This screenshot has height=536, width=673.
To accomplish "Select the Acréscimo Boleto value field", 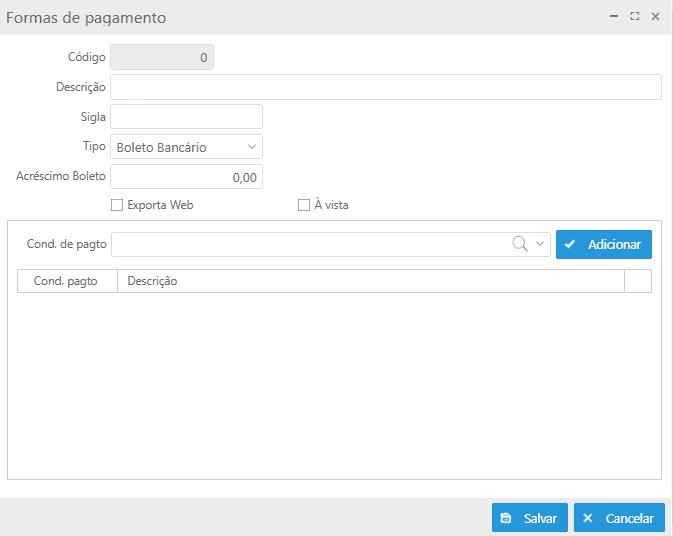I will 186,177.
